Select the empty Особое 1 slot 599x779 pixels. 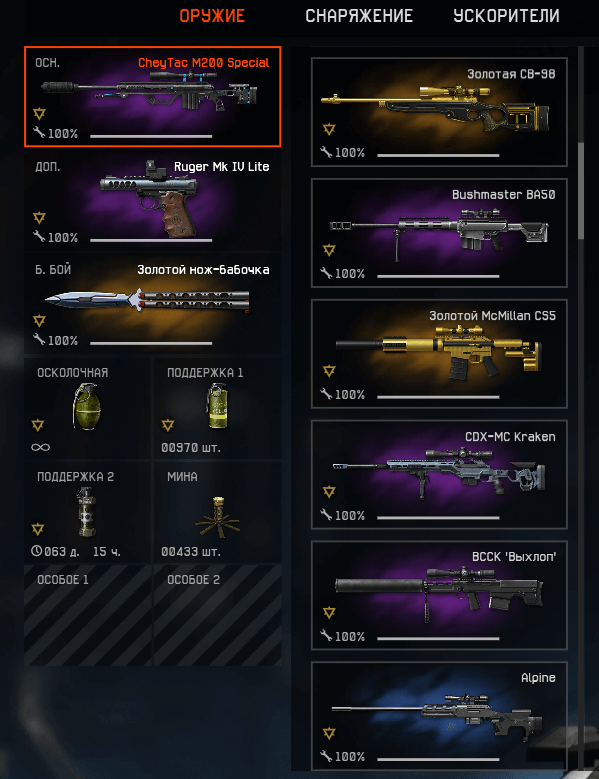coord(88,615)
